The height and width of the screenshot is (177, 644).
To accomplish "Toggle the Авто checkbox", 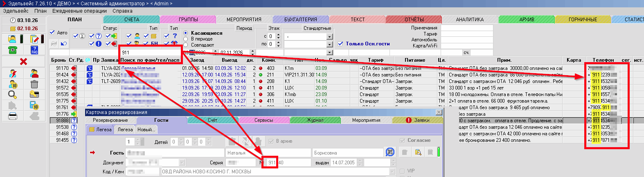I will 52,32.
